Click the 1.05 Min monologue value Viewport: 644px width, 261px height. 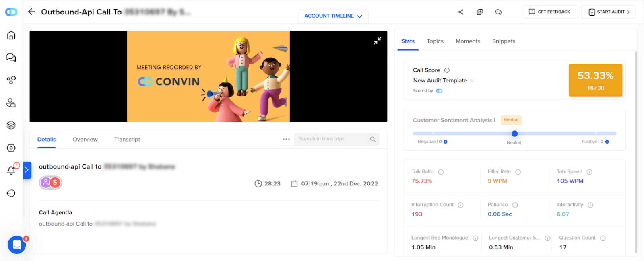coord(423,247)
